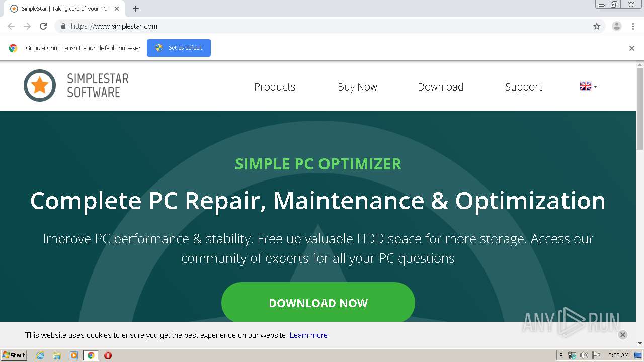
Task: Open the Opera icon in taskbar
Action: click(108, 355)
